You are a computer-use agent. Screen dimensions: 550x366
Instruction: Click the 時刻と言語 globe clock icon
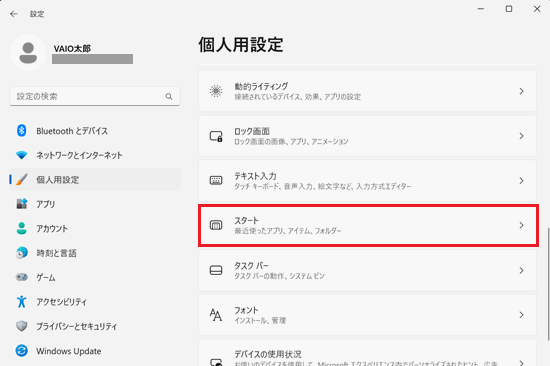(x=22, y=253)
